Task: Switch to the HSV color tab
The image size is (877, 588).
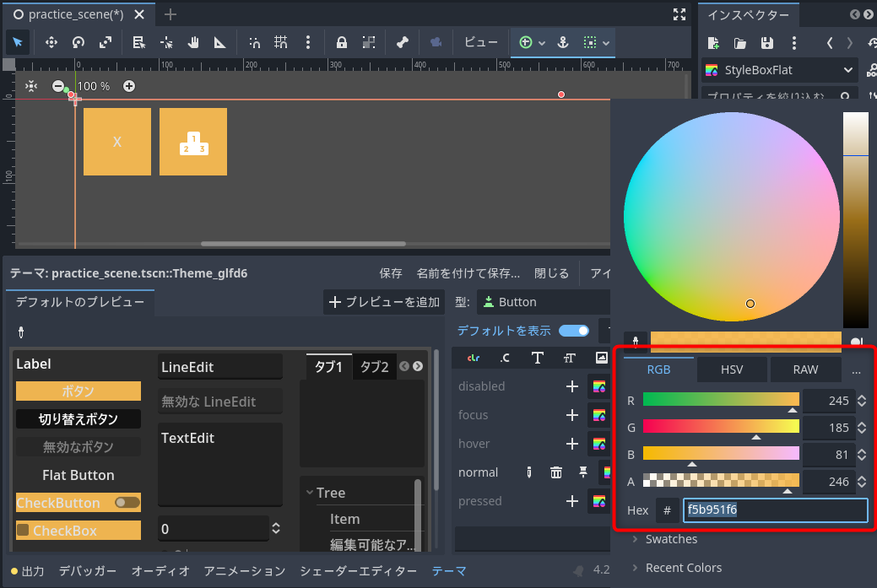Action: point(732,370)
